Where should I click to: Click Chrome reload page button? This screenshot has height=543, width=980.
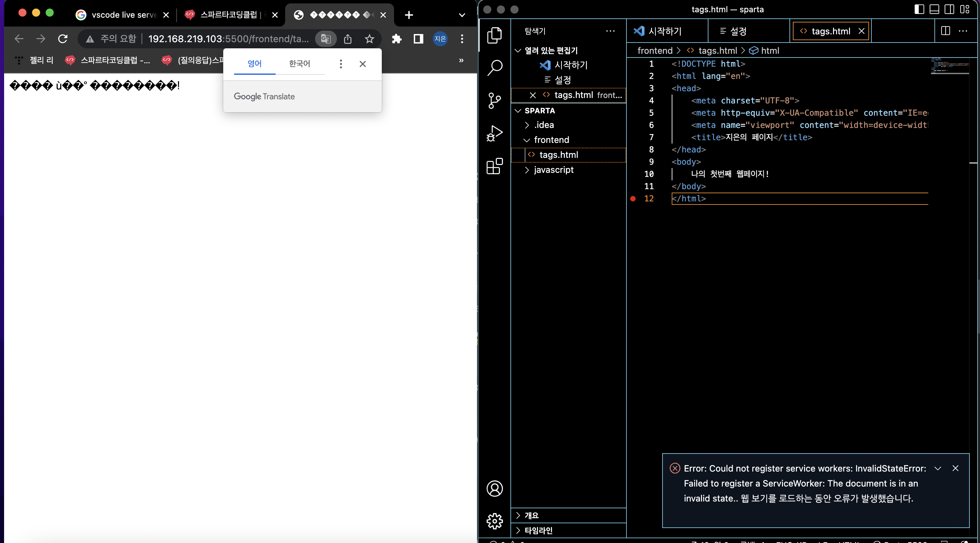(63, 38)
